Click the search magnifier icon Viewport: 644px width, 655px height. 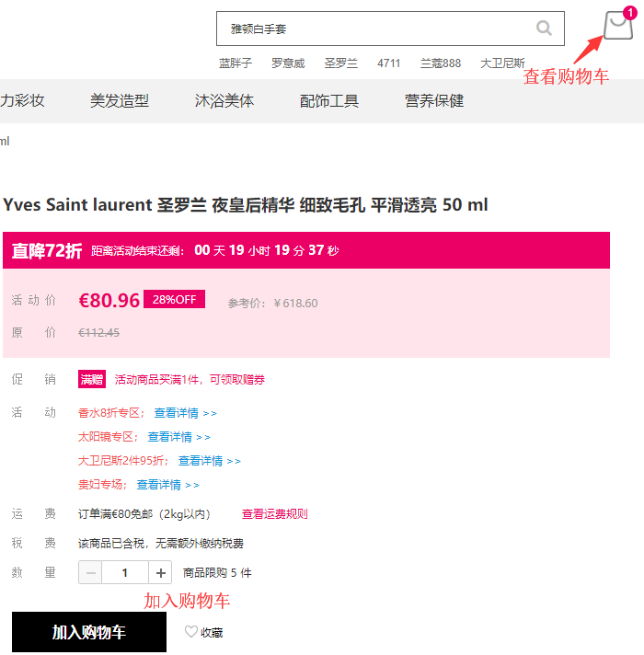coord(544,29)
